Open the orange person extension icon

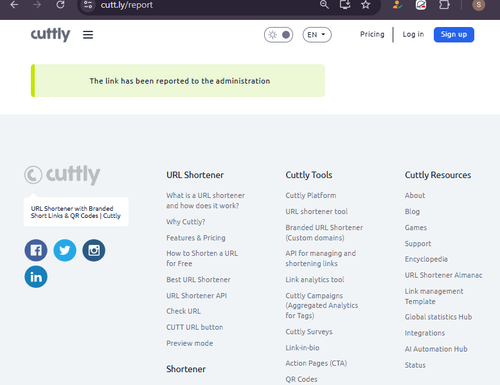(x=397, y=5)
